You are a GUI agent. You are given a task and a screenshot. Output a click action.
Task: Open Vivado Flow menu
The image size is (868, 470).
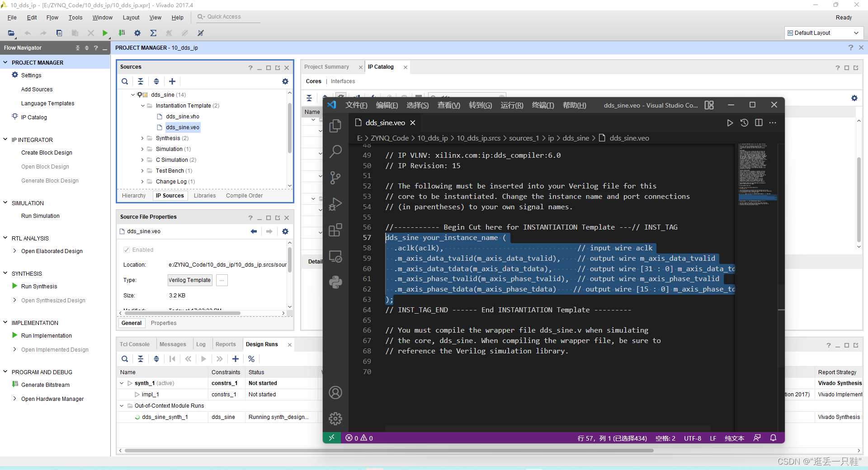coord(52,18)
